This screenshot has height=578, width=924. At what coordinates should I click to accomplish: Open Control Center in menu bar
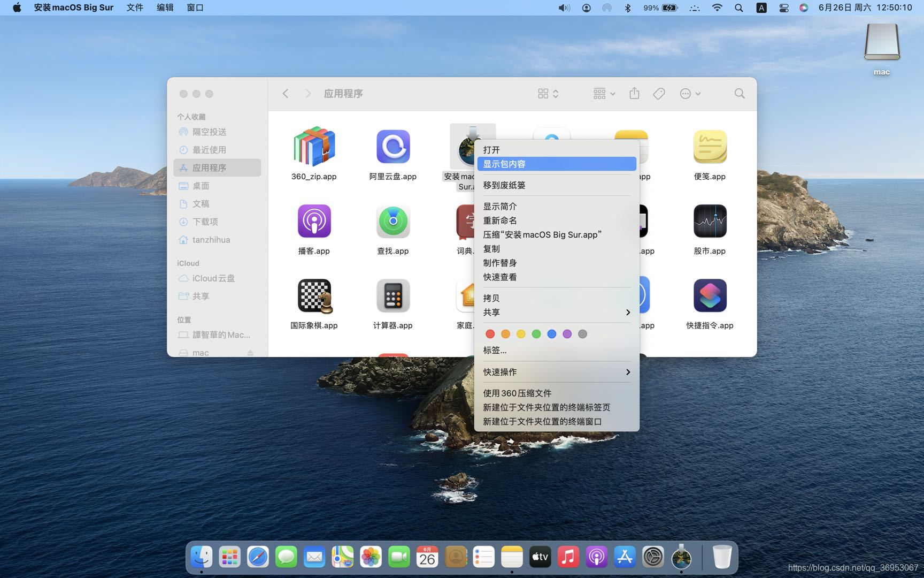point(784,8)
